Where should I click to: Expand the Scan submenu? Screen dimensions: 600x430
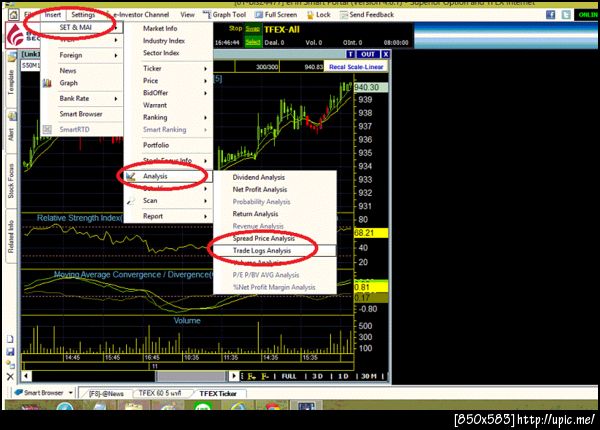pos(168,200)
